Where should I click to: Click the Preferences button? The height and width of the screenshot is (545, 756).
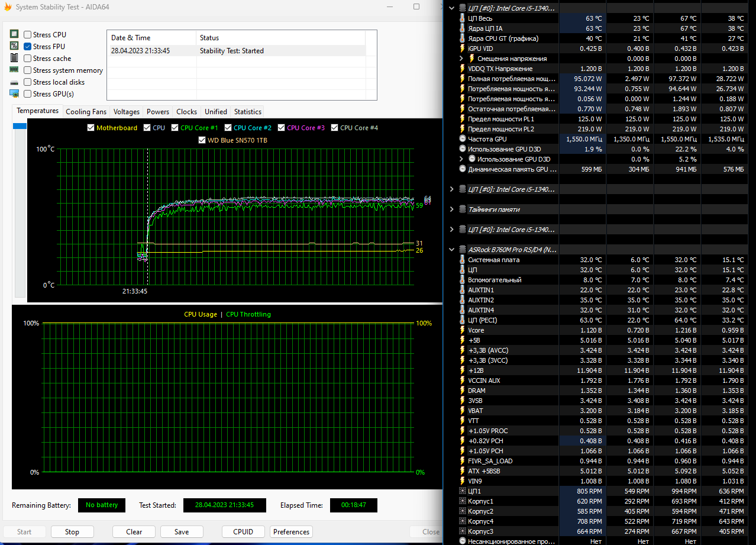coord(291,531)
